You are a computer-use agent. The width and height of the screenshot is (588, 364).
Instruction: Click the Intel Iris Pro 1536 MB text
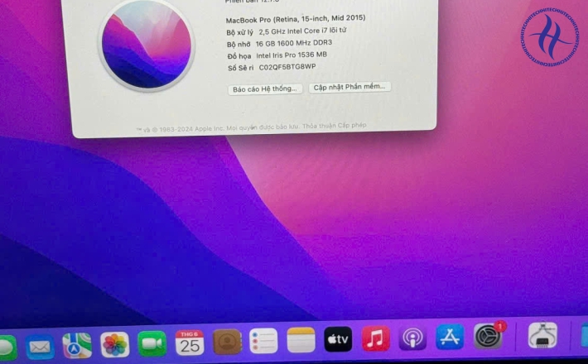pyautogui.click(x=292, y=55)
